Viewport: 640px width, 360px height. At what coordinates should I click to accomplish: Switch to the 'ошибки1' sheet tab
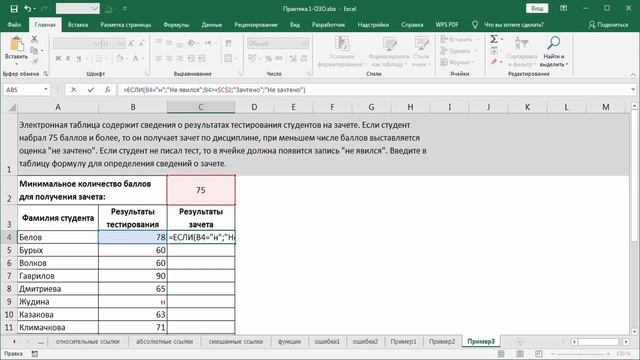pos(327,341)
